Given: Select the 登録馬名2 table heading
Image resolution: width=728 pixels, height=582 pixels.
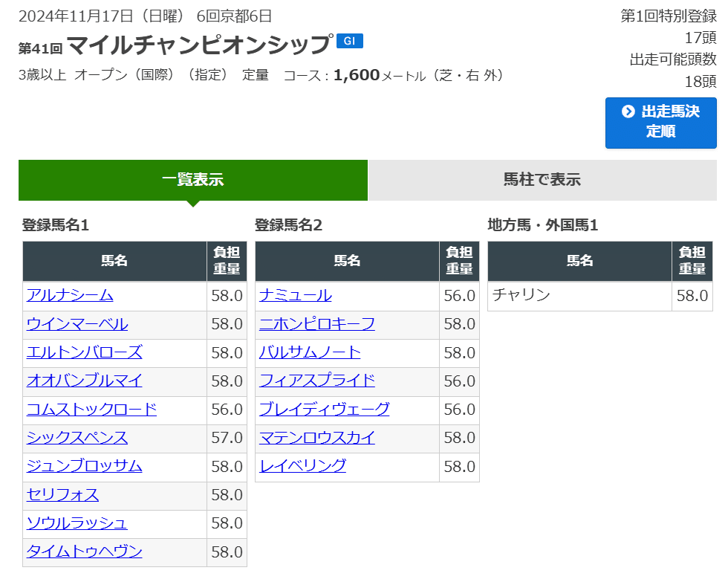Looking at the screenshot, I should point(288,224).
